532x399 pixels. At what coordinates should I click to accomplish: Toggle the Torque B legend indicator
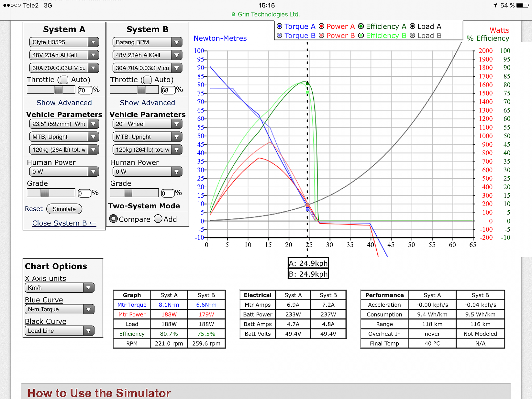[279, 36]
